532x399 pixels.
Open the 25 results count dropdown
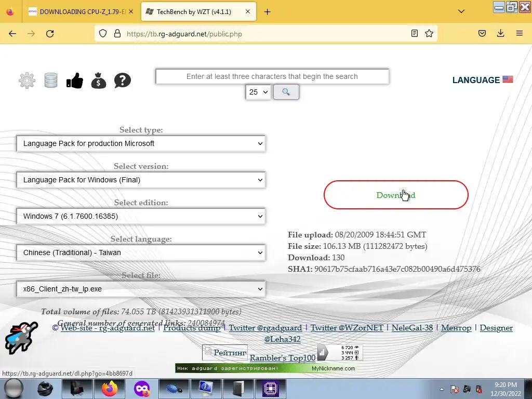[258, 92]
